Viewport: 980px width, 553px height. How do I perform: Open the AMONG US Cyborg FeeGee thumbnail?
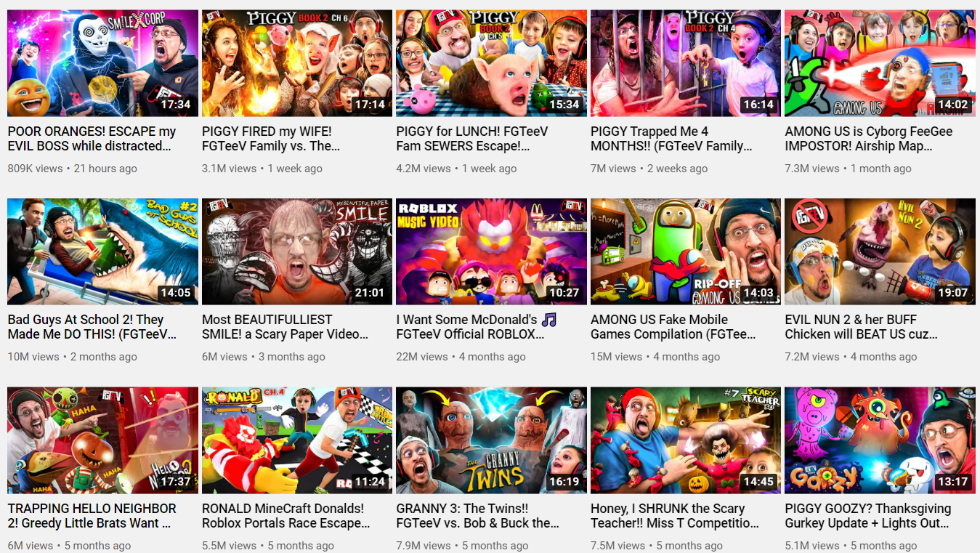tap(880, 62)
